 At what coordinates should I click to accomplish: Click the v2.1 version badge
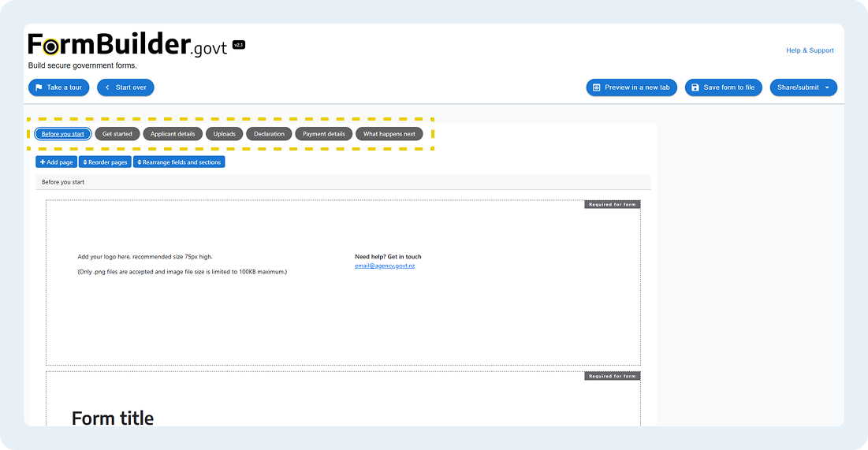coord(239,45)
